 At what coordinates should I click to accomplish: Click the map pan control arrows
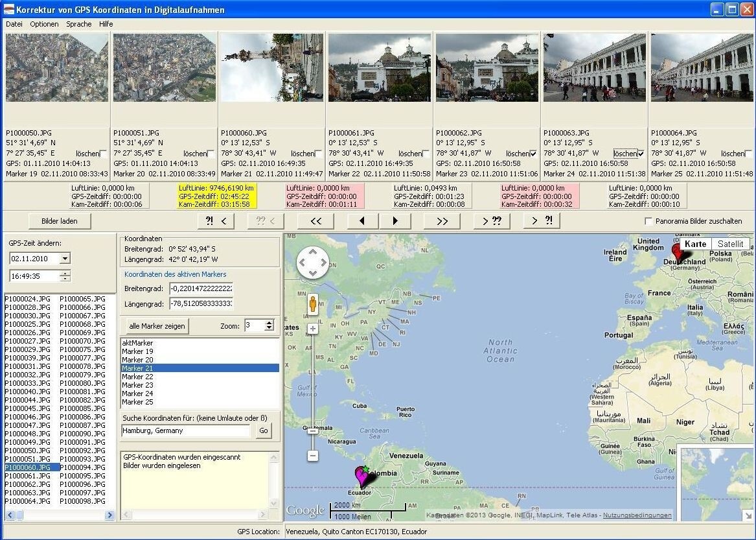tap(313, 263)
